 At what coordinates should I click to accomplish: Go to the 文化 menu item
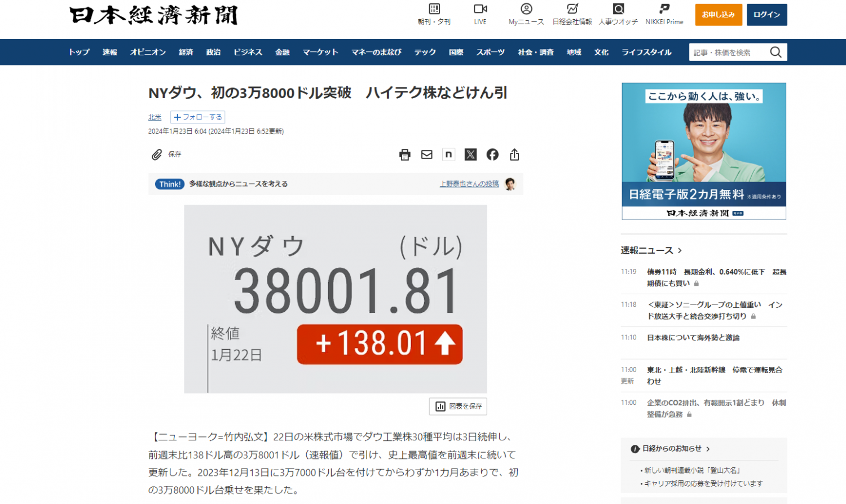pyautogui.click(x=601, y=52)
